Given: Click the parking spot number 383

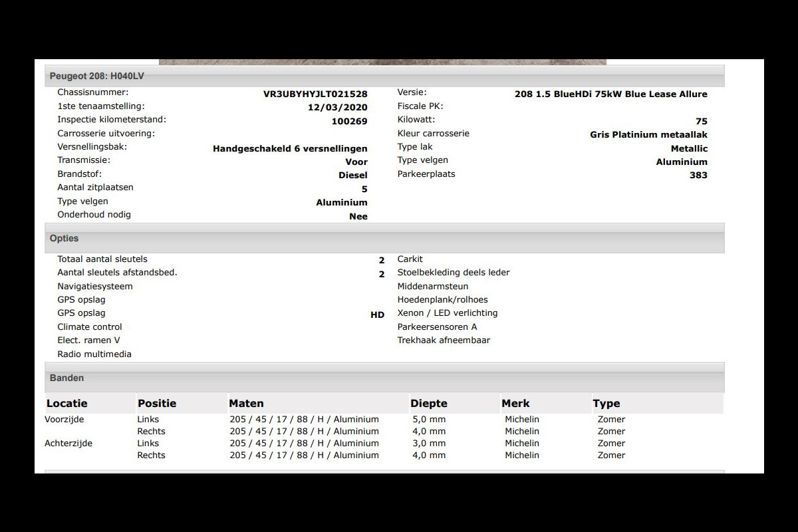Looking at the screenshot, I should click(698, 176).
